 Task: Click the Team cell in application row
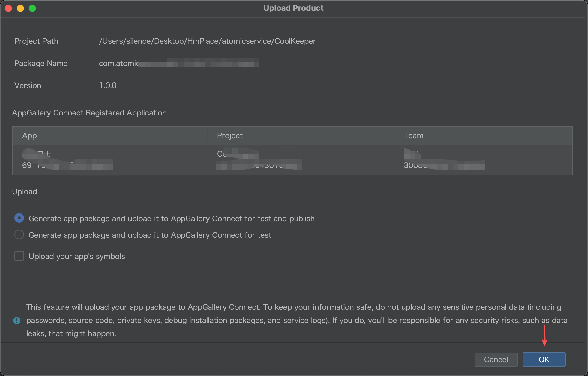(444, 160)
